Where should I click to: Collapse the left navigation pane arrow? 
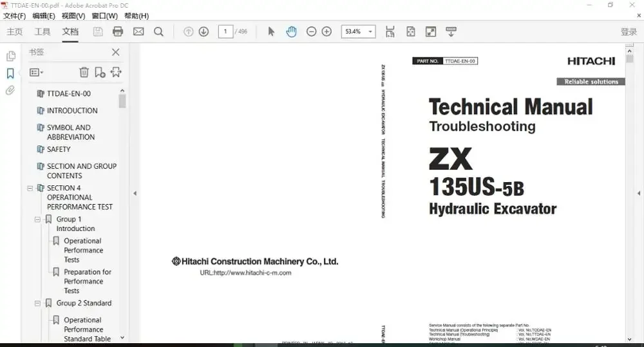pyautogui.click(x=135, y=193)
